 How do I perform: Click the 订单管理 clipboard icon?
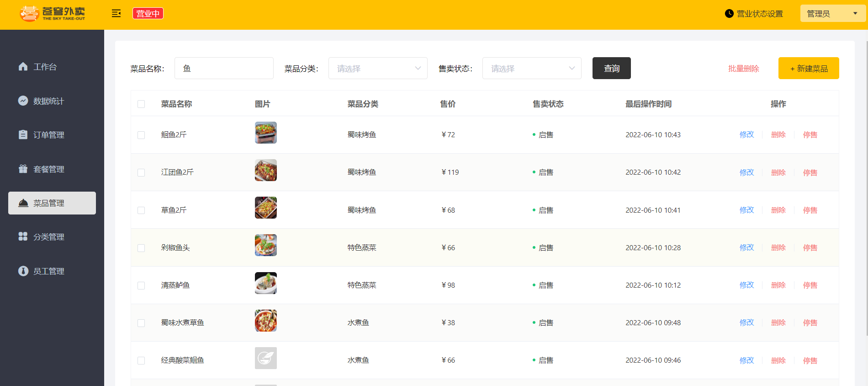click(x=23, y=135)
